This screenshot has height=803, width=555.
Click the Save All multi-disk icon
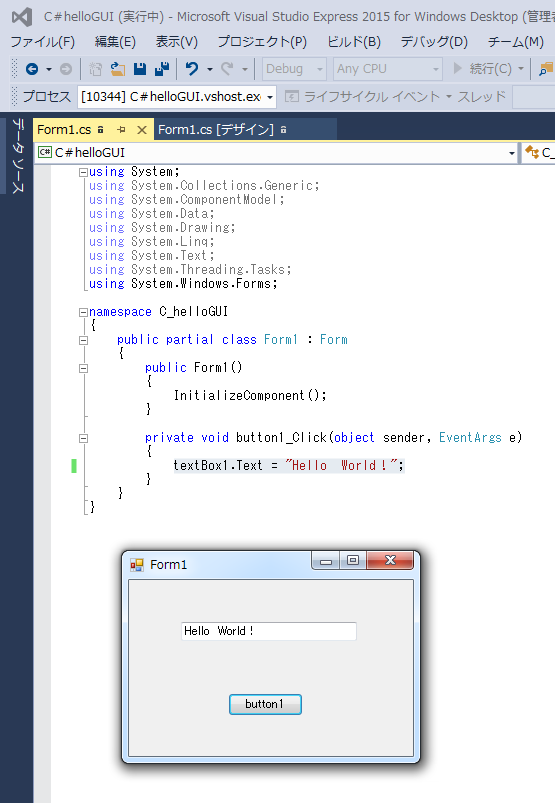(162, 69)
